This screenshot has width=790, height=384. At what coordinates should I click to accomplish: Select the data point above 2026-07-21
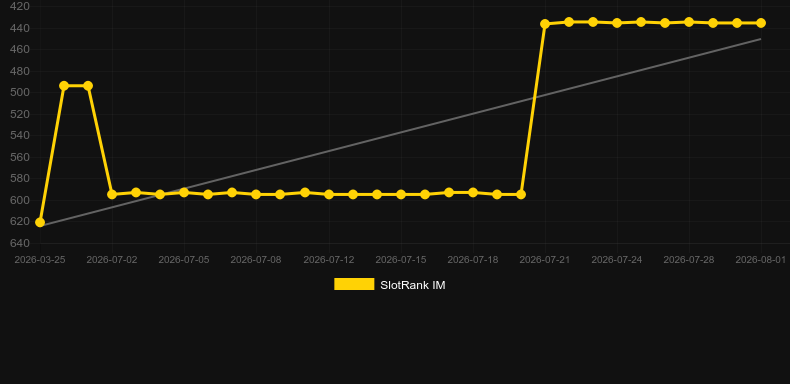click(545, 24)
